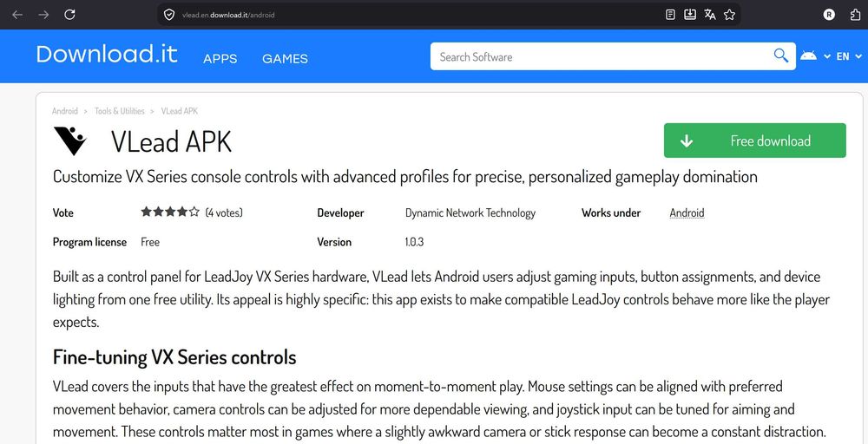Reload the page with refresh icon
This screenshot has height=444, width=868.
pyautogui.click(x=69, y=15)
